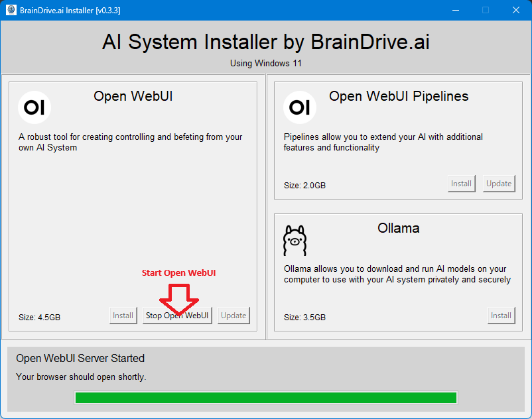Click the window title 'BrainDrive.ai Installer [v0.3.3]'
Viewport: 532px width, 419px height.
click(70, 11)
